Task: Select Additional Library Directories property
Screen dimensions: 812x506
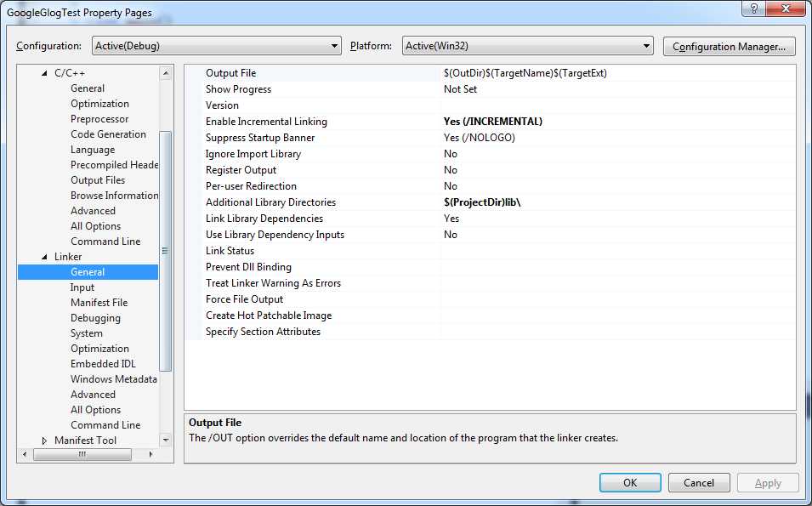Action: click(x=270, y=202)
